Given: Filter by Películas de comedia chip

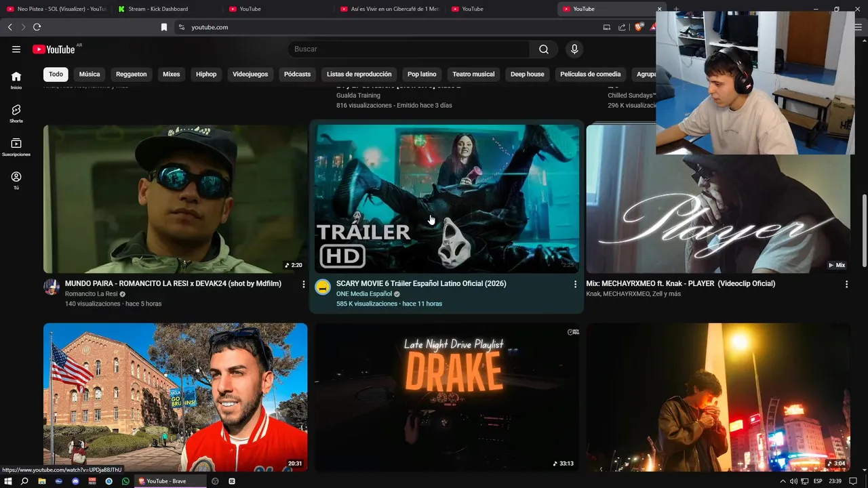Looking at the screenshot, I should pos(590,74).
